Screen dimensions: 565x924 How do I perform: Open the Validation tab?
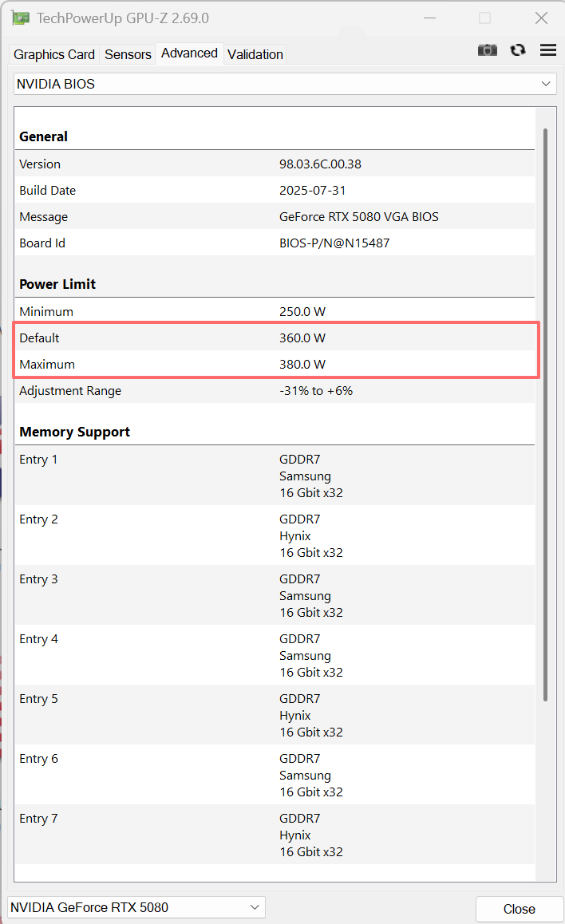tap(255, 54)
